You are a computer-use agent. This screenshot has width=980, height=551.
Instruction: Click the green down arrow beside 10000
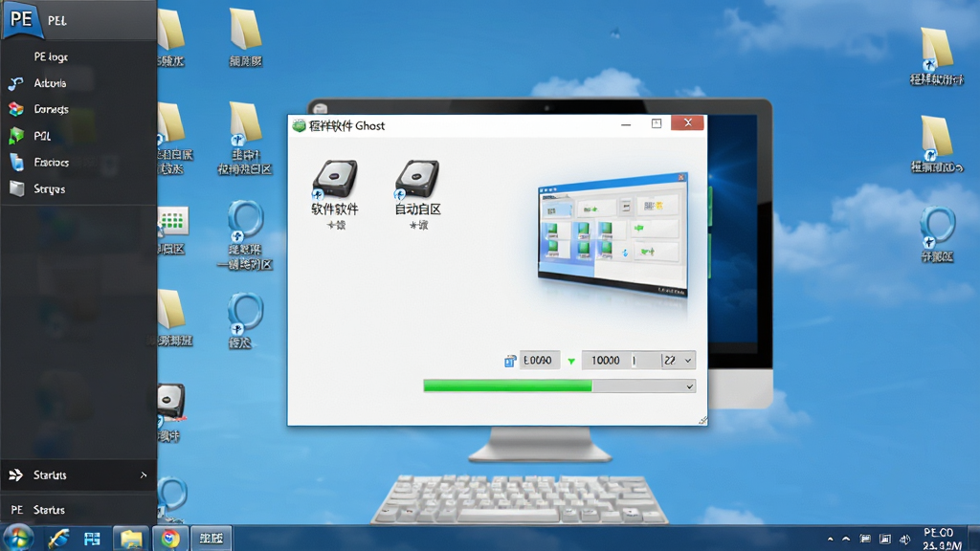(x=571, y=361)
